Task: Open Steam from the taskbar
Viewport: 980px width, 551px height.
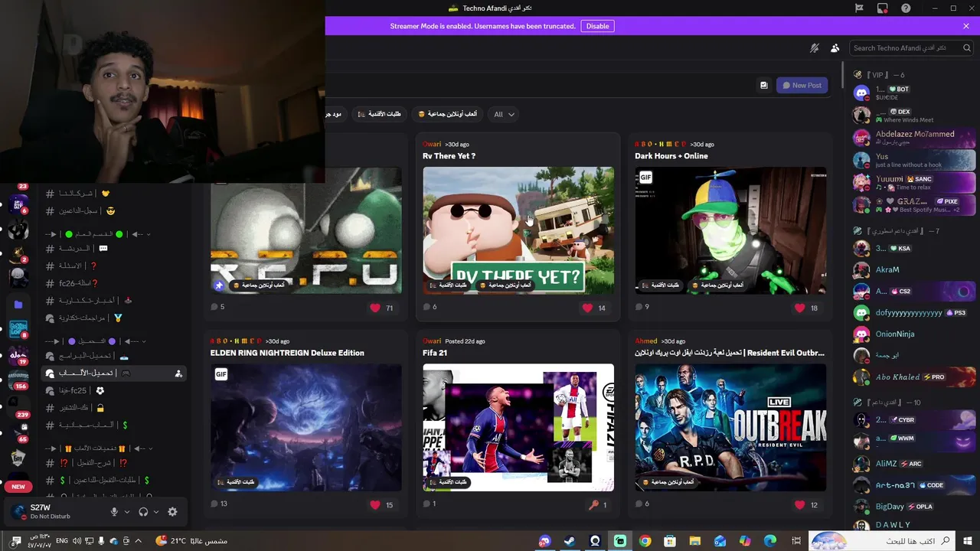Action: [x=570, y=541]
